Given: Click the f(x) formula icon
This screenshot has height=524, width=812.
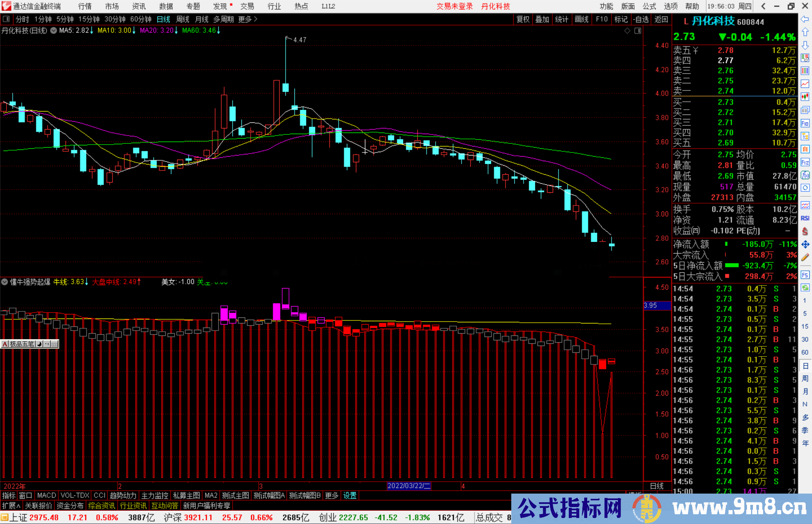Looking at the screenshot, I should click(x=805, y=175).
